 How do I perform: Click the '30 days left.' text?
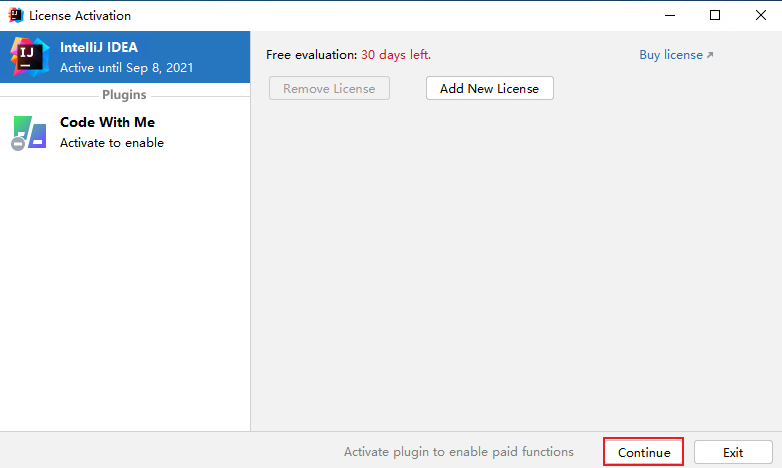click(396, 54)
